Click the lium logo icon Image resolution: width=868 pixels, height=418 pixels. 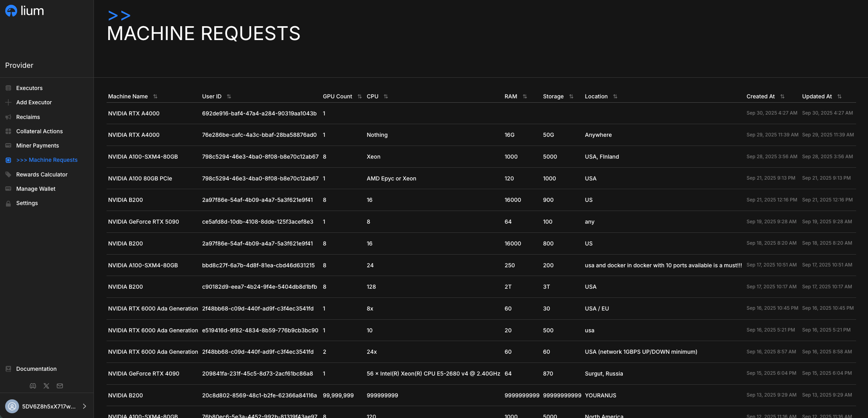tap(11, 11)
